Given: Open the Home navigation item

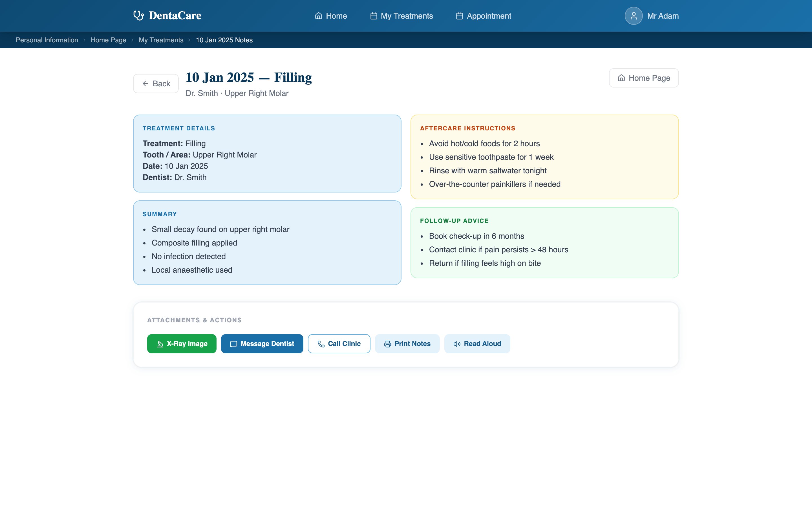Looking at the screenshot, I should tap(331, 16).
